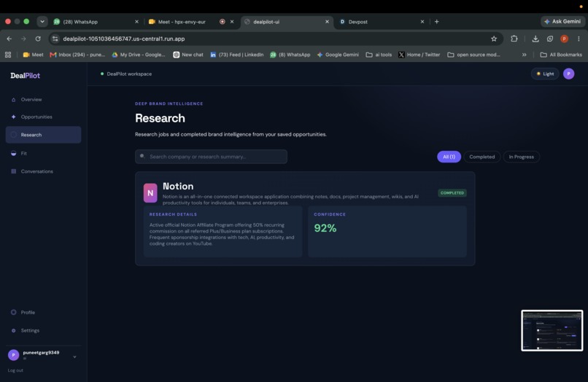
Task: Click the Log out link
Action: click(15, 370)
